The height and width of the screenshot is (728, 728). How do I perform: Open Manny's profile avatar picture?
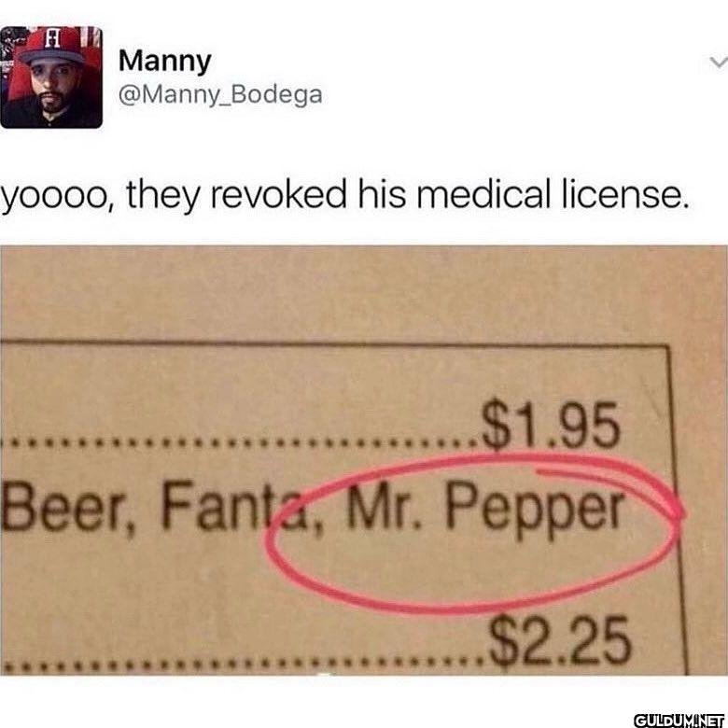pyautogui.click(x=51, y=77)
